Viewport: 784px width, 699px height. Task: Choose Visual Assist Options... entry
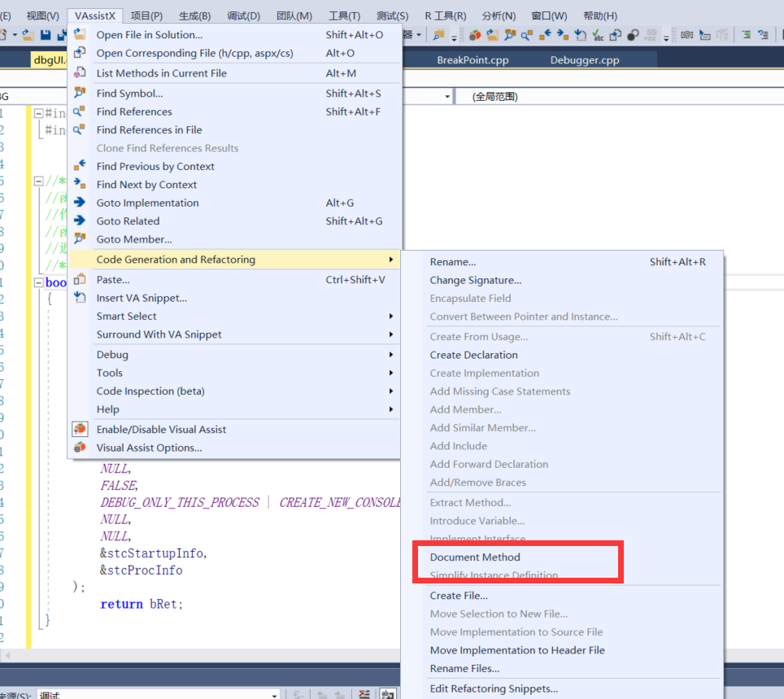pos(234,448)
